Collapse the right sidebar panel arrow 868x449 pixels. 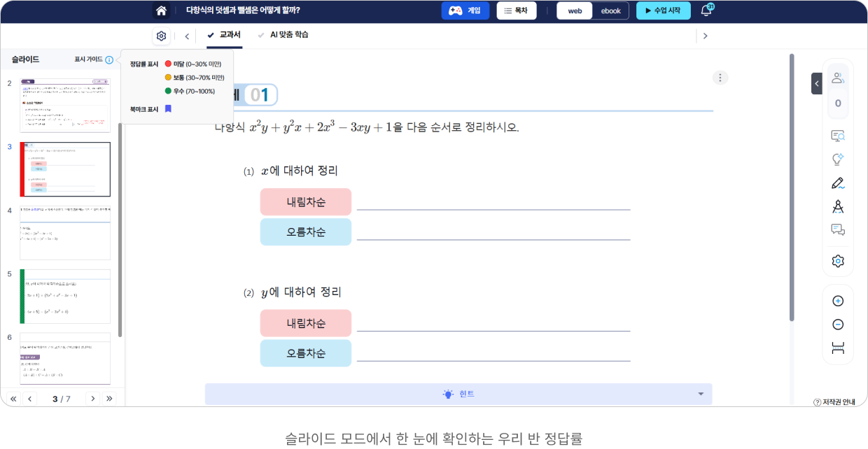tap(816, 83)
